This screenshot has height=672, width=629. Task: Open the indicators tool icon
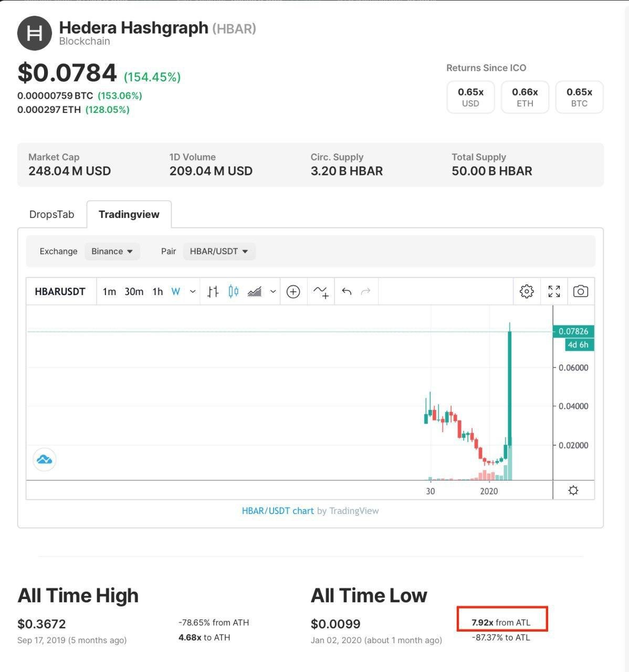(x=321, y=291)
